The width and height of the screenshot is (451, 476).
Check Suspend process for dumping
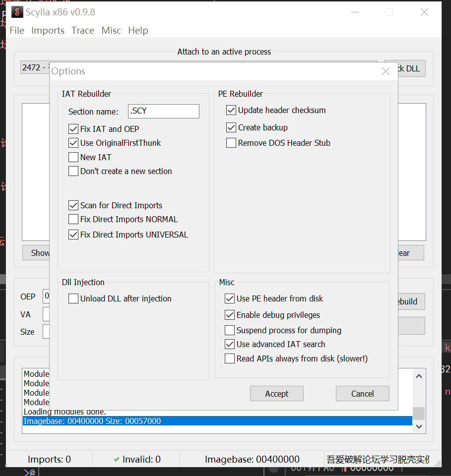point(230,330)
